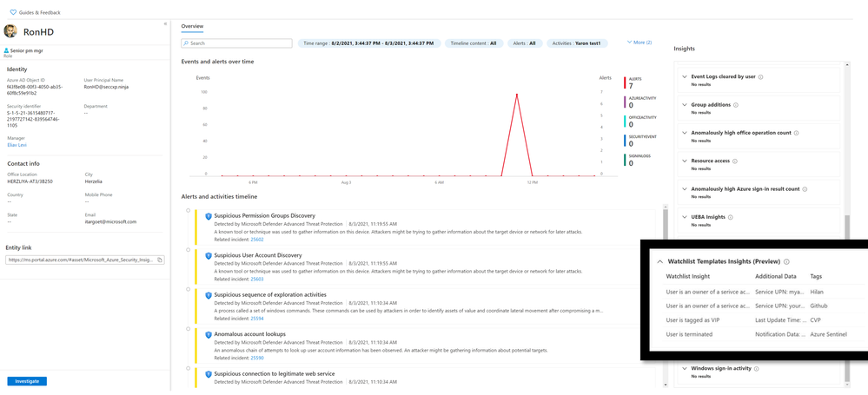The image size is (868, 395).
Task: Copy the entity link to clipboard
Action: click(x=159, y=260)
